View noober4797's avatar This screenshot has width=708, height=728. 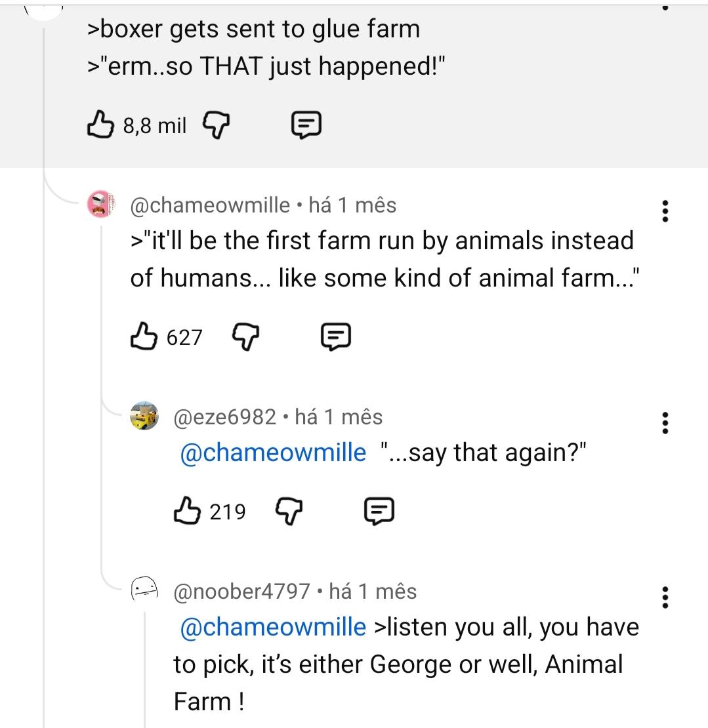144,590
